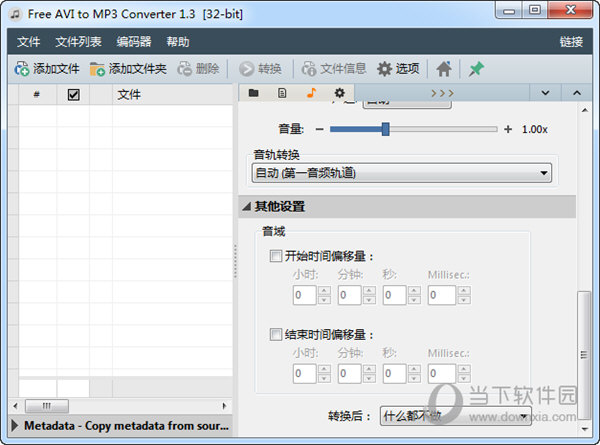This screenshot has height=445, width=600.
Task: Click the # column header
Action: (37, 95)
